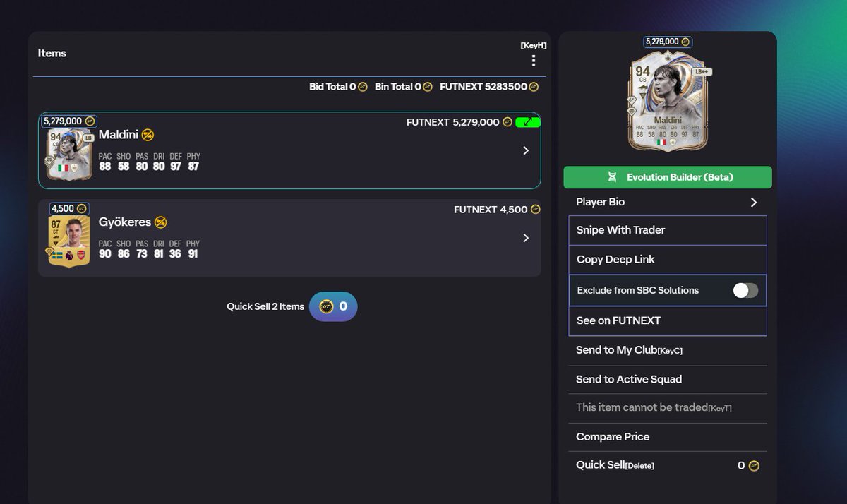847x504 pixels.
Task: Click the large Maldini card in detail panel
Action: tap(668, 100)
